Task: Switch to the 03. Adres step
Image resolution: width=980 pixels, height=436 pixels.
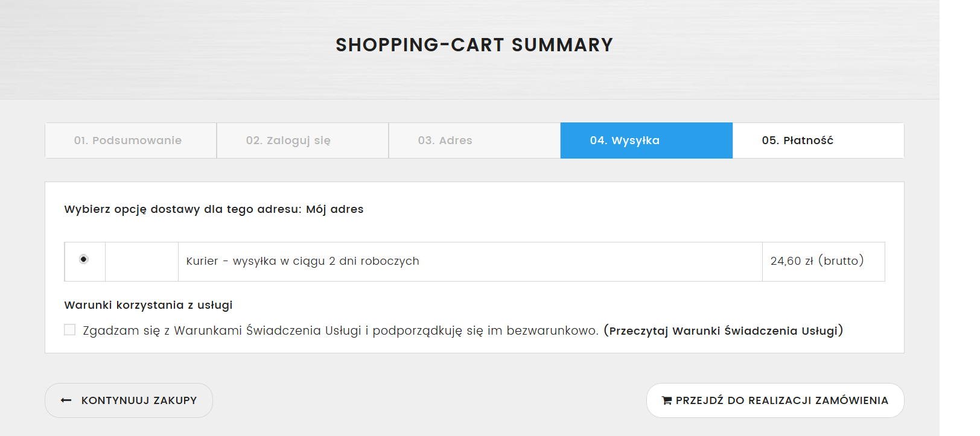Action: click(x=445, y=141)
